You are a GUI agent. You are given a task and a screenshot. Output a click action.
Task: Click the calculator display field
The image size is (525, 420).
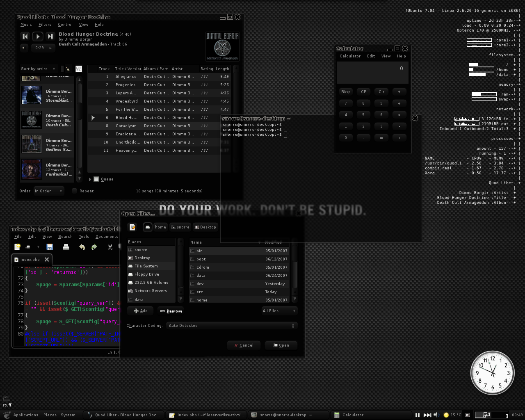tap(373, 72)
